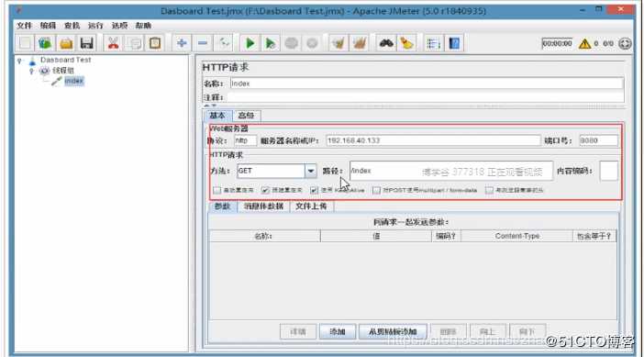The width and height of the screenshot is (644, 357).
Task: Click the 路径 field containing /index
Action: pyautogui.click(x=451, y=171)
